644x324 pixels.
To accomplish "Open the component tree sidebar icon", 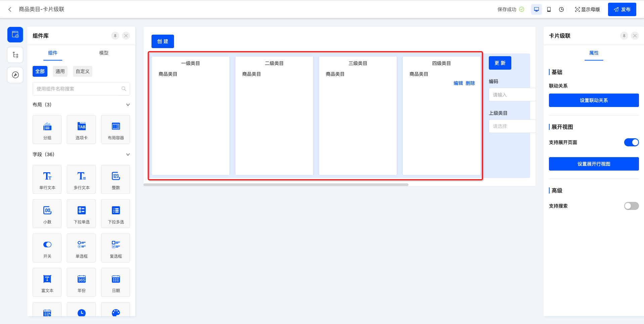I will pos(15,55).
